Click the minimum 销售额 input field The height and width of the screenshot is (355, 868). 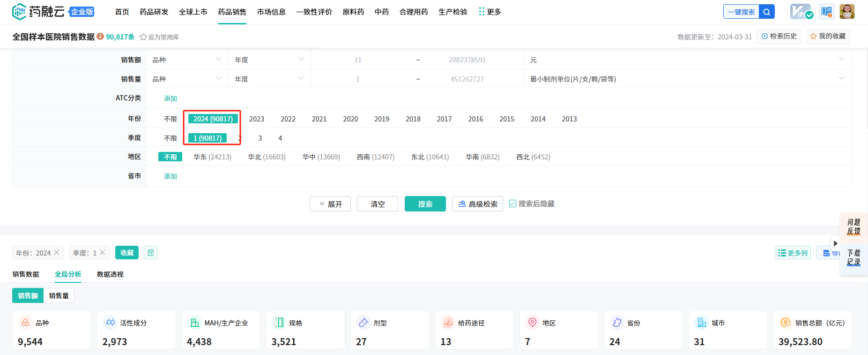[x=357, y=60]
